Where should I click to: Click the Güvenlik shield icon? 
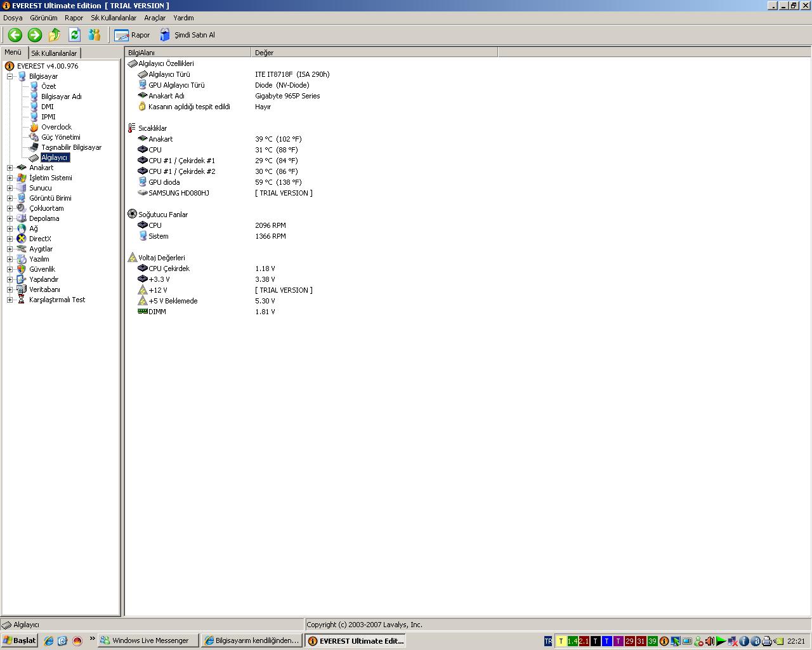[x=22, y=269]
